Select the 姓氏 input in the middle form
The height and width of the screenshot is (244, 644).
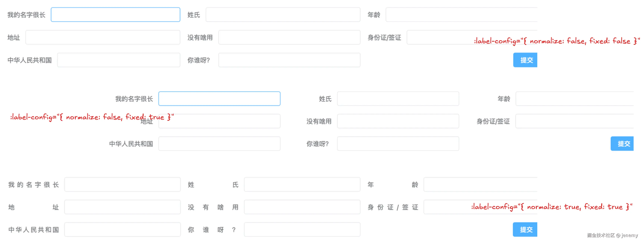pyautogui.click(x=398, y=99)
